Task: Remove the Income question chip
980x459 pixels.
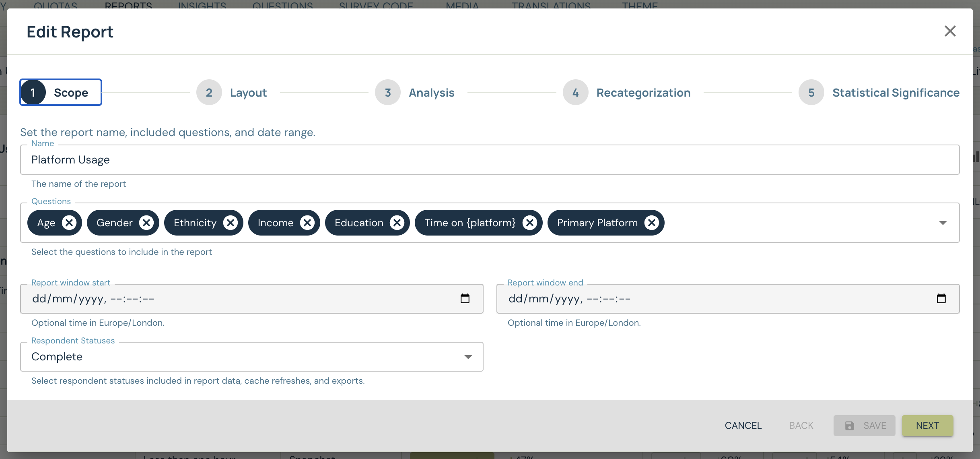Action: [x=307, y=223]
